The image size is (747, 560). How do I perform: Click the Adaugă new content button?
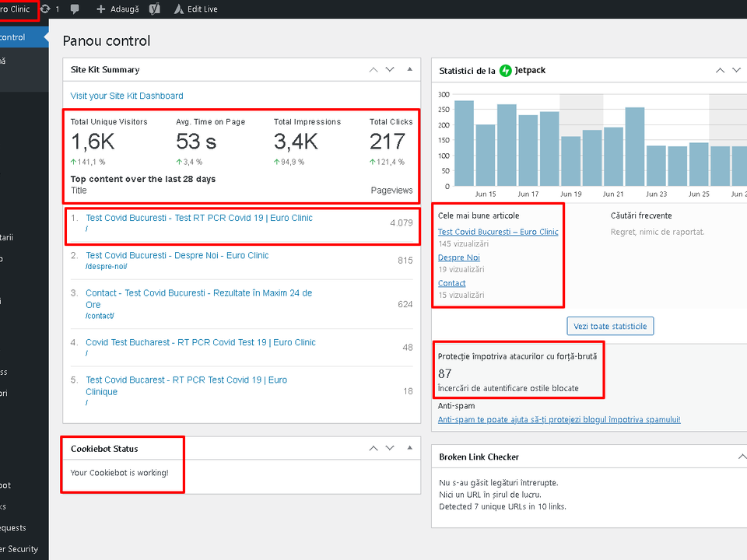click(x=117, y=9)
